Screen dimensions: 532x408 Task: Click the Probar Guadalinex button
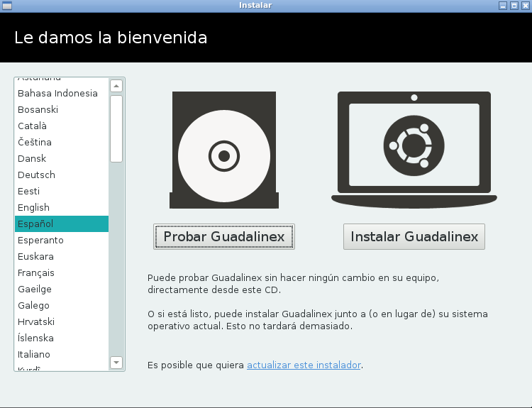(224, 236)
